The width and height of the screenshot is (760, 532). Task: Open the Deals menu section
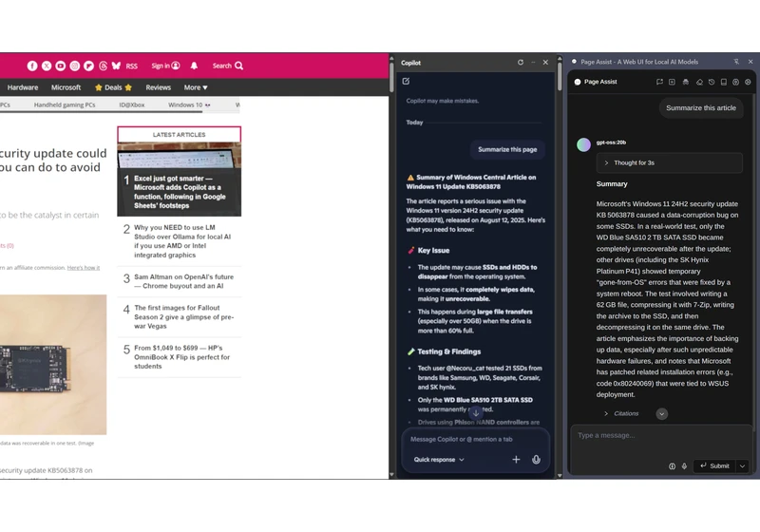pos(113,87)
